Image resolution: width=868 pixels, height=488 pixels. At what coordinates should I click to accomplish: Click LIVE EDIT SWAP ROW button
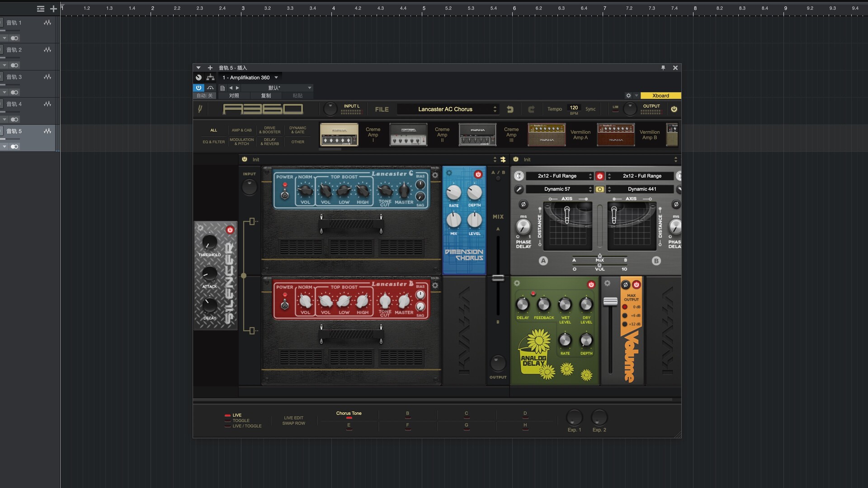coord(294,421)
